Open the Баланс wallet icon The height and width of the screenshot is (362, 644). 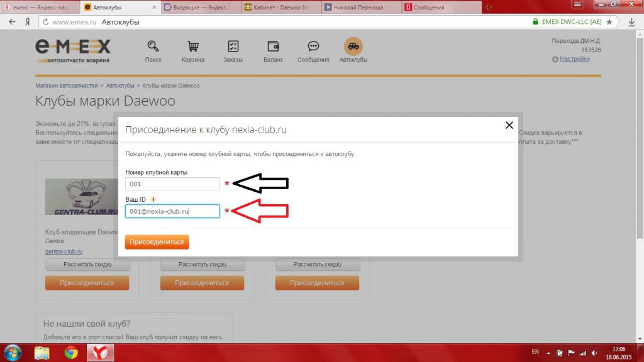[273, 47]
